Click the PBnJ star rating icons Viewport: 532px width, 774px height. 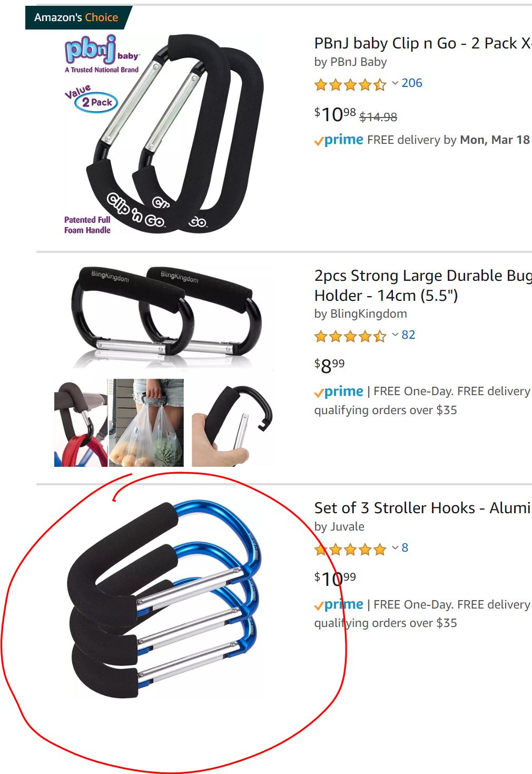pos(350,84)
